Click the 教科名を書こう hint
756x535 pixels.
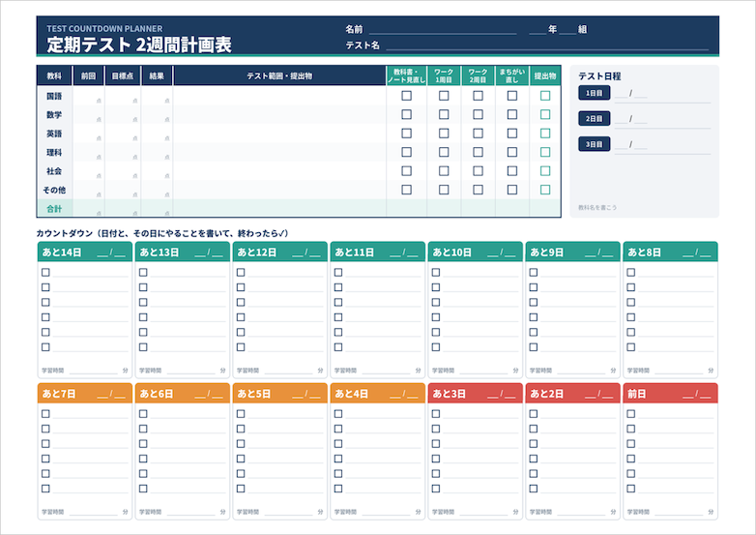tap(597, 207)
